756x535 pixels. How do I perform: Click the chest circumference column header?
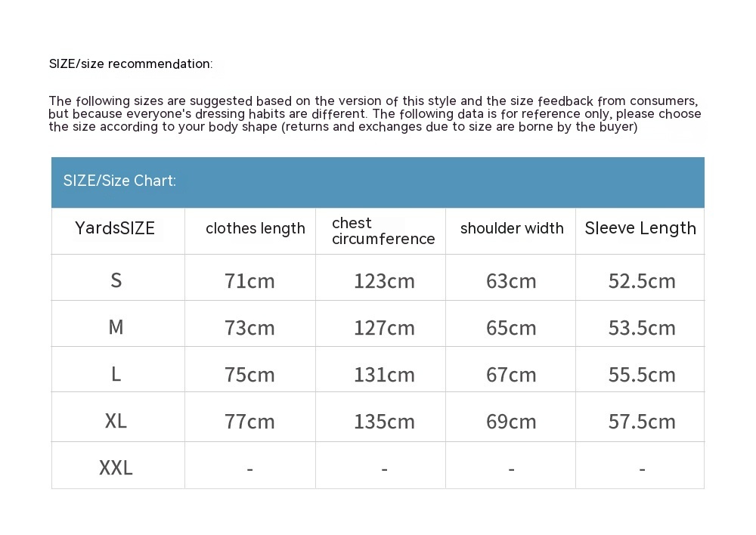[383, 231]
